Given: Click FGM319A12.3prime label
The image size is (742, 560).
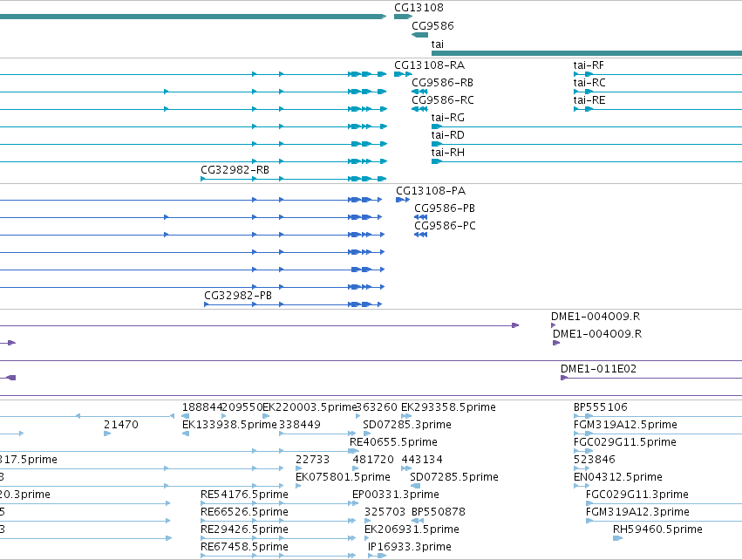Looking at the screenshot, I should click(x=637, y=512).
